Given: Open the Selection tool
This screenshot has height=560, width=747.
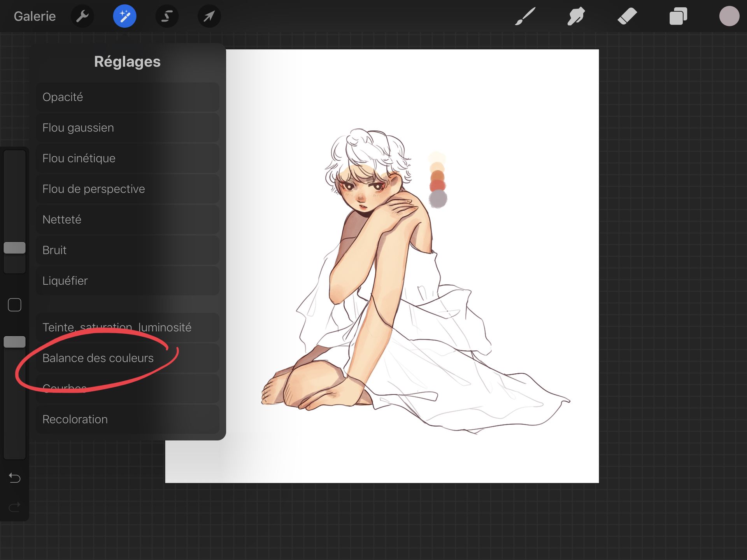Looking at the screenshot, I should (x=167, y=16).
